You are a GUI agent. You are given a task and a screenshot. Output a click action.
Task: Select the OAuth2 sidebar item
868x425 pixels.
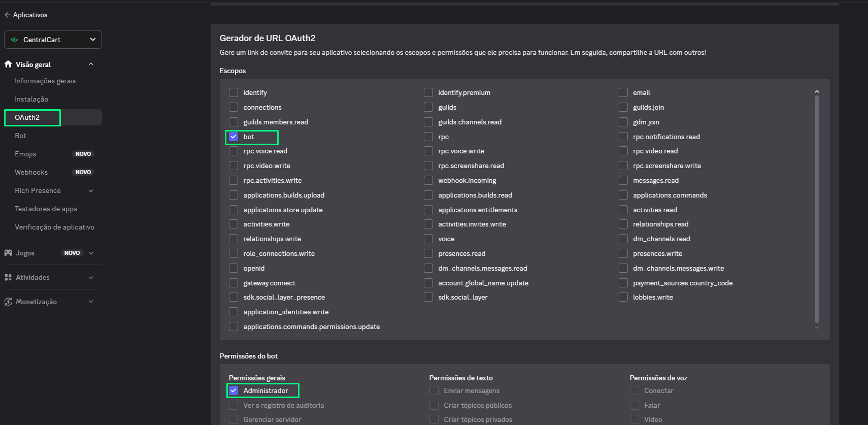(53, 117)
